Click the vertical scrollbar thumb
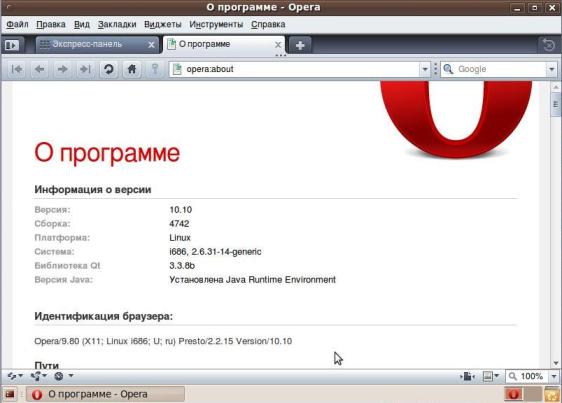This screenshot has width=562, height=403. tap(556, 105)
